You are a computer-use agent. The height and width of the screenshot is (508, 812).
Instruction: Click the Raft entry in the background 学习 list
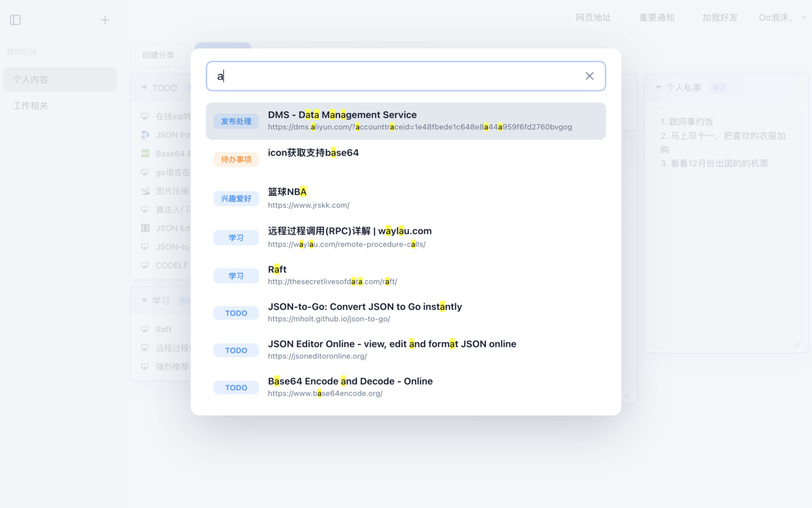pyautogui.click(x=164, y=329)
